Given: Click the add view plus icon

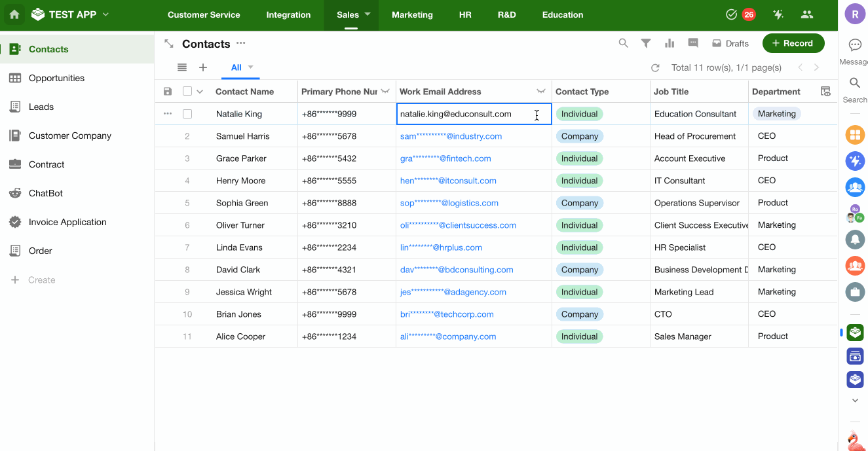Looking at the screenshot, I should [x=203, y=67].
